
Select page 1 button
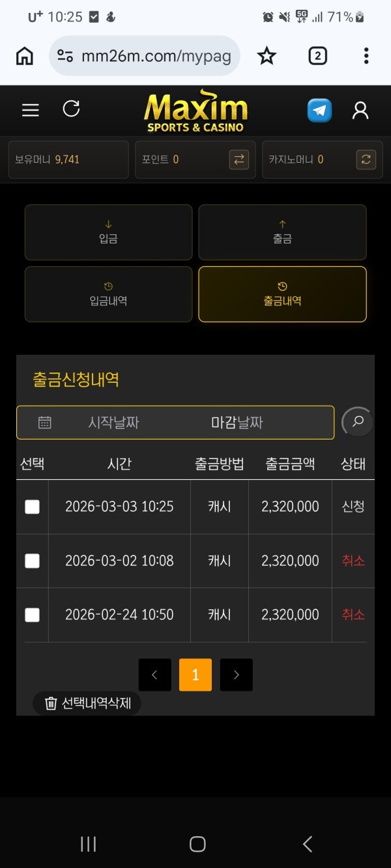pos(195,675)
